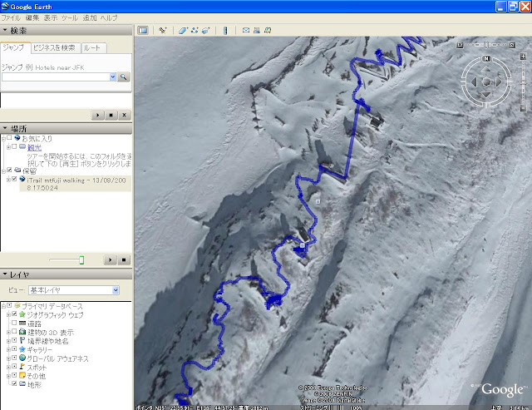The image size is (532, 410).
Task: Expand the 建物の 3D 表示 tree node
Action: coord(8,332)
